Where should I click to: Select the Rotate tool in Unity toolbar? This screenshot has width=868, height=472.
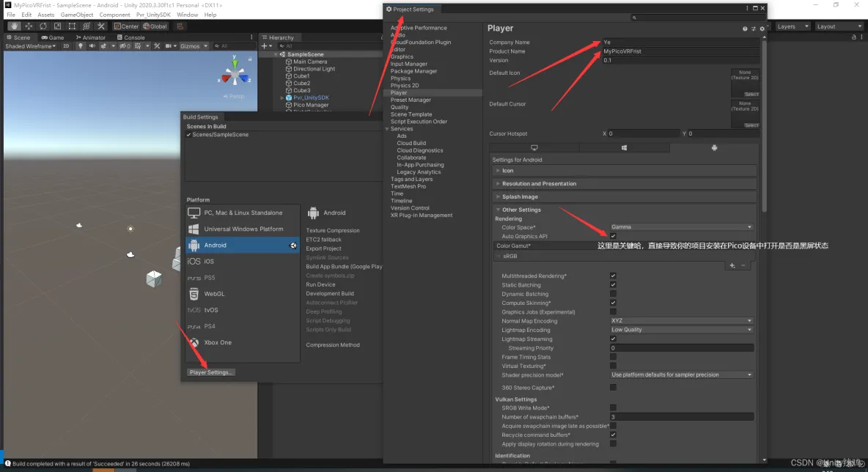pyautogui.click(x=43, y=26)
